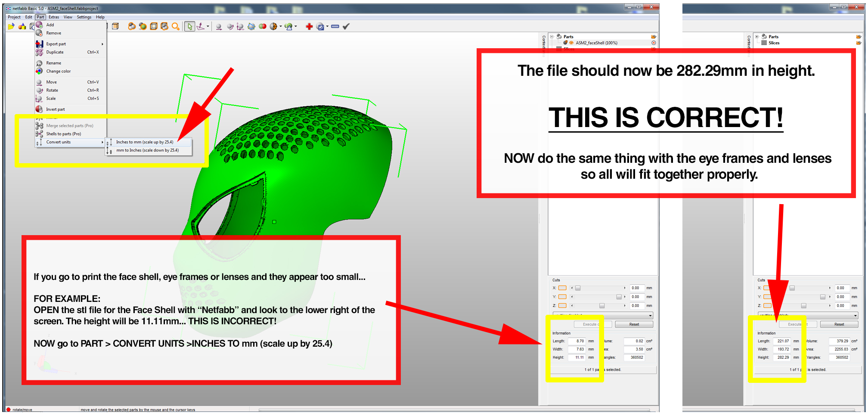
Task: Expand the Parts tree node in the right window
Action: pyautogui.click(x=756, y=37)
